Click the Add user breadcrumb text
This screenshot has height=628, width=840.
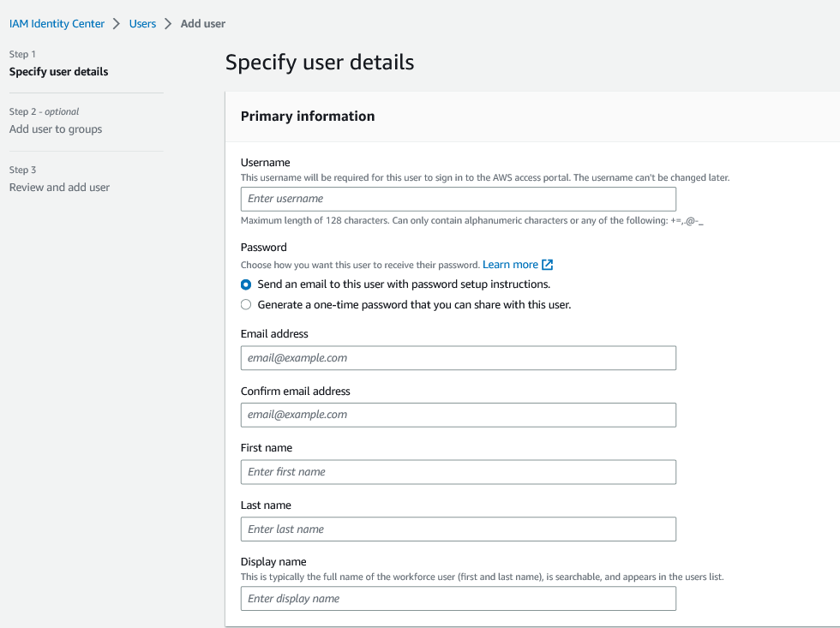[203, 24]
